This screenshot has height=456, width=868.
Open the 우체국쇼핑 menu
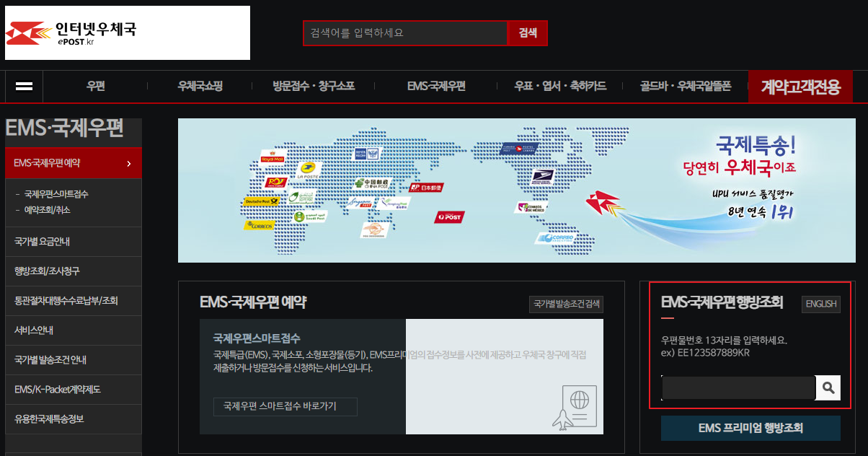pos(200,87)
